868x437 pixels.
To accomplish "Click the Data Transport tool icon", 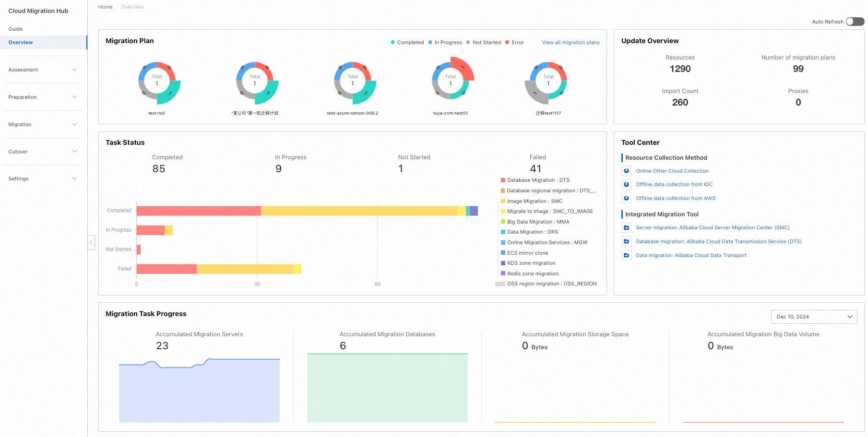I will click(x=626, y=255).
